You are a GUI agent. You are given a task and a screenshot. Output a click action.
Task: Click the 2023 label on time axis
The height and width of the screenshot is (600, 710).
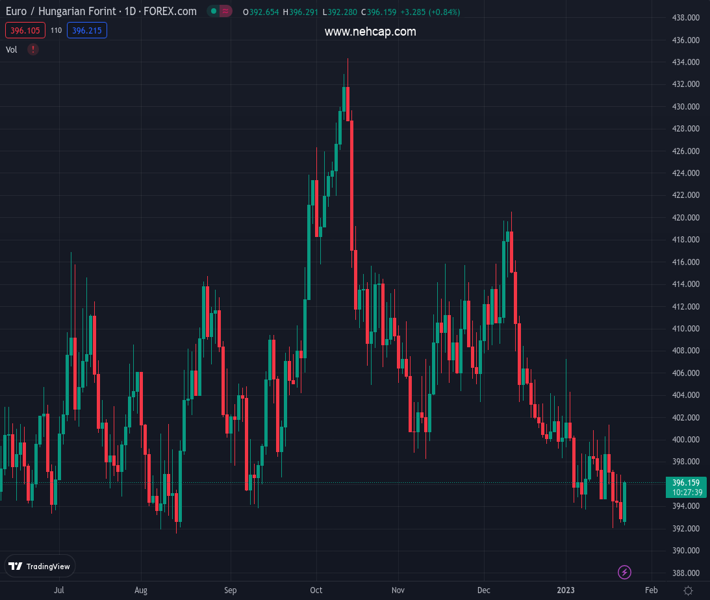coord(567,591)
